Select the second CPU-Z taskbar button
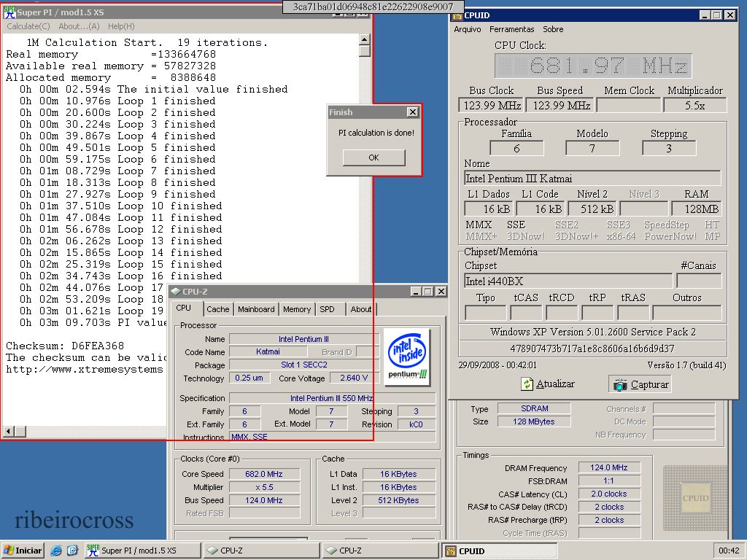747x560 pixels. tap(381, 551)
